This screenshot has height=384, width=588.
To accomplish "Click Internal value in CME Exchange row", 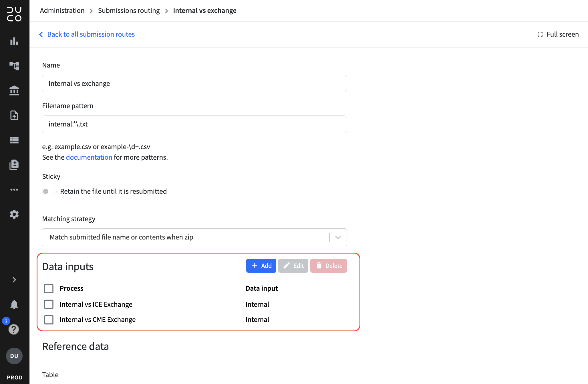I will 257,320.
